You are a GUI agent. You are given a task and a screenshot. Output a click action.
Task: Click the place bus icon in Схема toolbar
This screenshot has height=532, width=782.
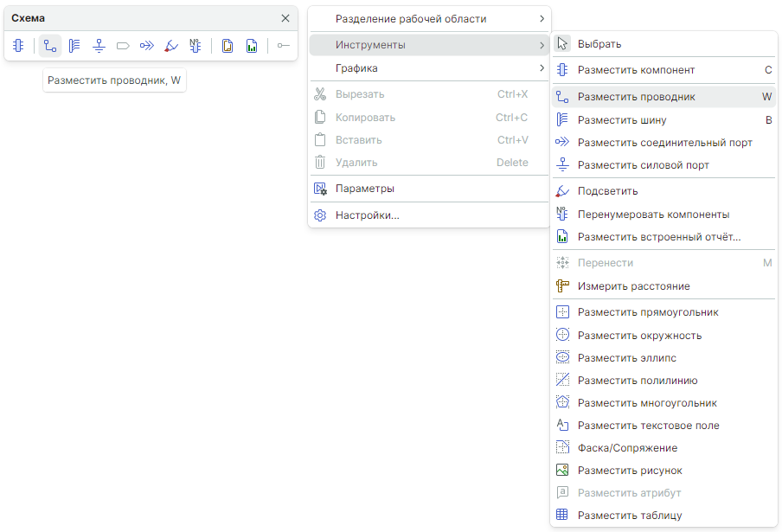click(x=74, y=46)
